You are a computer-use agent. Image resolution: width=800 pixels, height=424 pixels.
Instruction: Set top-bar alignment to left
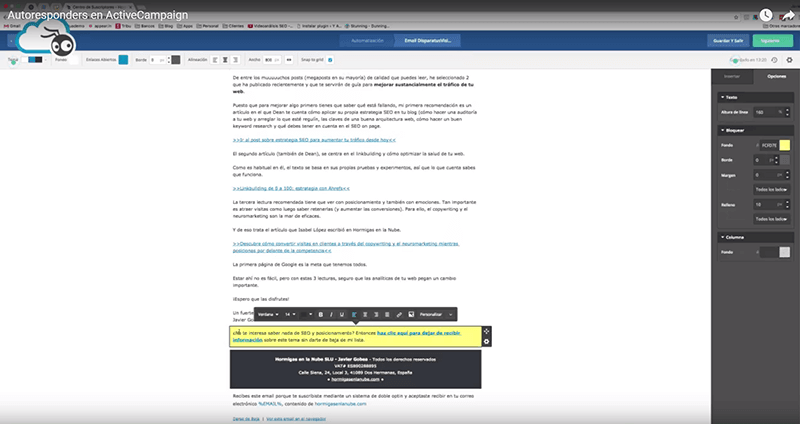215,60
